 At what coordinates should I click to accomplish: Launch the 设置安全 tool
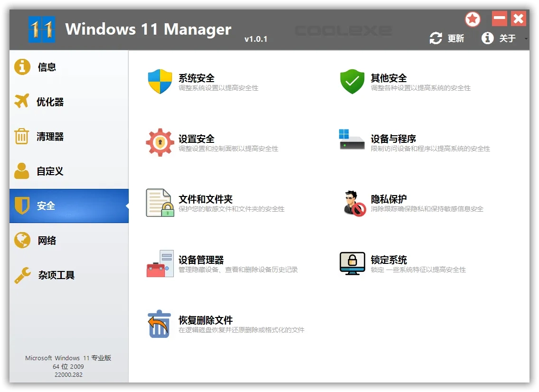[196, 139]
